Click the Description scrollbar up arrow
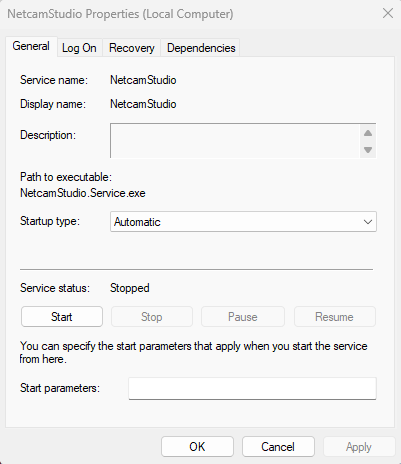Viewport: 401px width, 464px height. pos(368,133)
